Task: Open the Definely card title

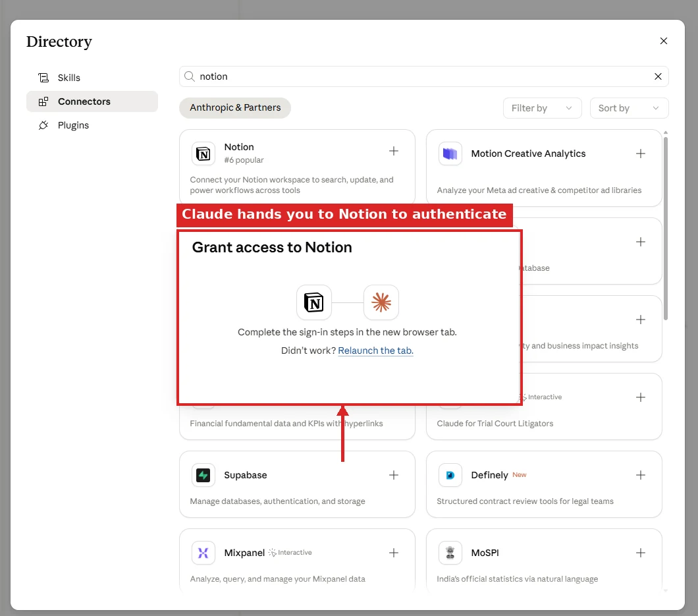Action: (x=489, y=475)
